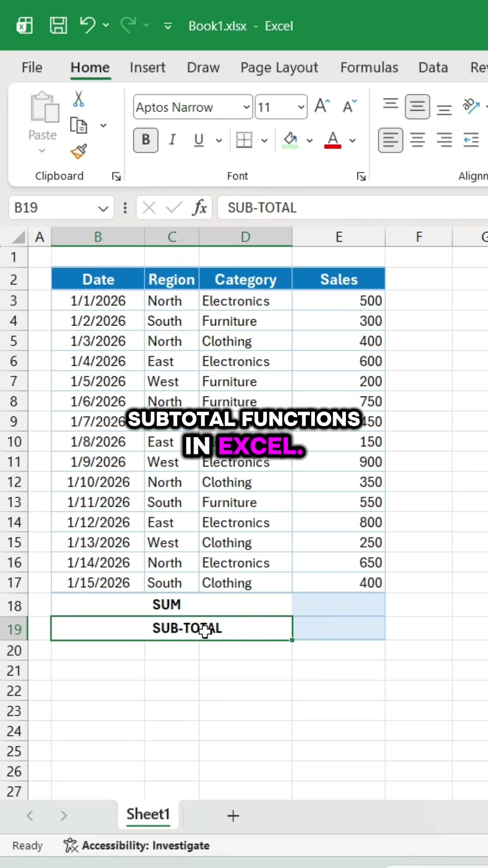Click the Borders icon
The image size is (488, 868).
pyautogui.click(x=244, y=140)
